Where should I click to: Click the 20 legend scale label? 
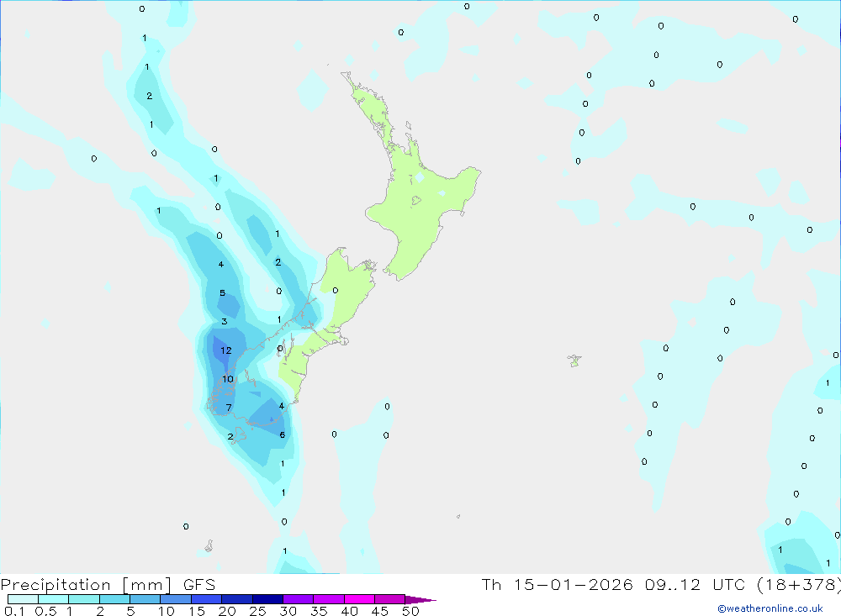pyautogui.click(x=227, y=611)
